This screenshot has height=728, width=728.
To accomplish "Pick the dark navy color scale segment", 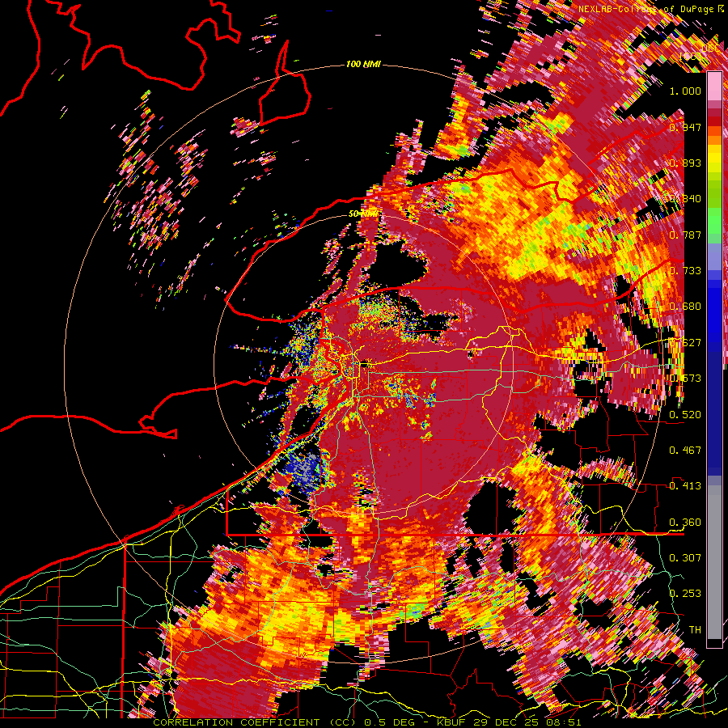I will tap(714, 413).
